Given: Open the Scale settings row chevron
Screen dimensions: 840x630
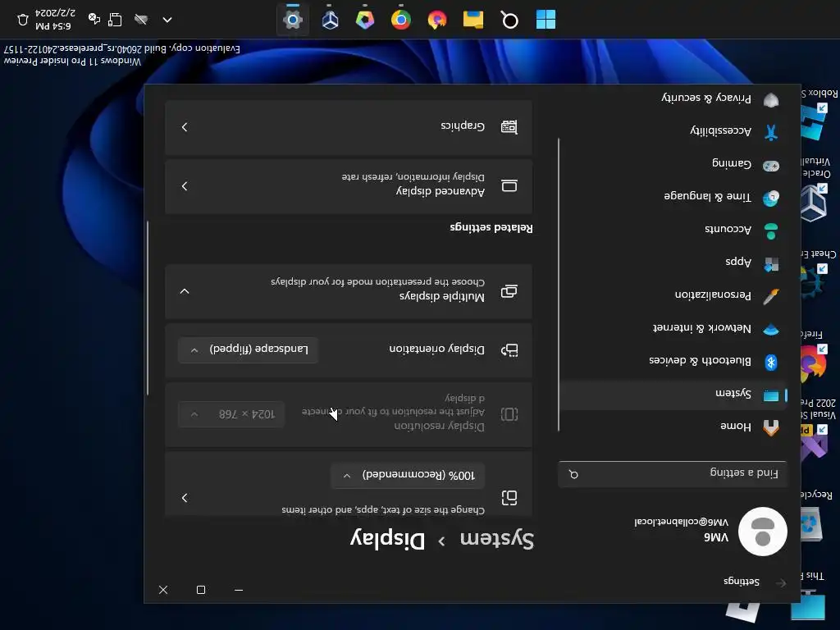Looking at the screenshot, I should coord(185,498).
